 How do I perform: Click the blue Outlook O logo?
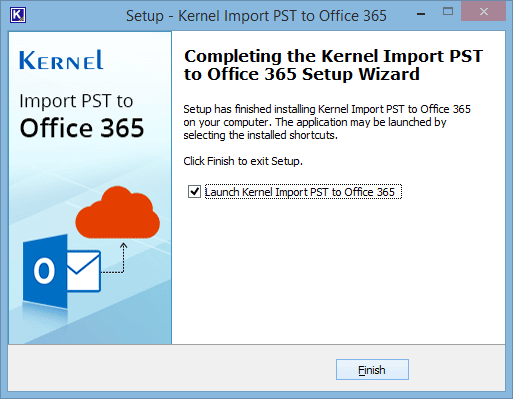45,271
